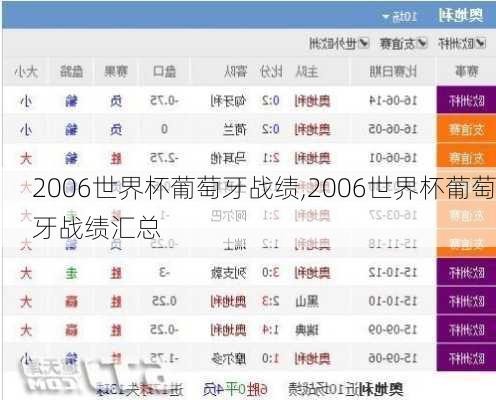Click the 1:4 score in the 瑞典 row
Image resolution: width=496 pixels, height=400 pixels.
(271, 330)
